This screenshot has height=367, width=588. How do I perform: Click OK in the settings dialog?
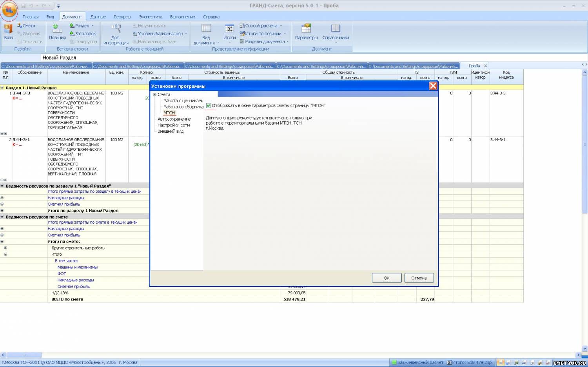pyautogui.click(x=387, y=278)
